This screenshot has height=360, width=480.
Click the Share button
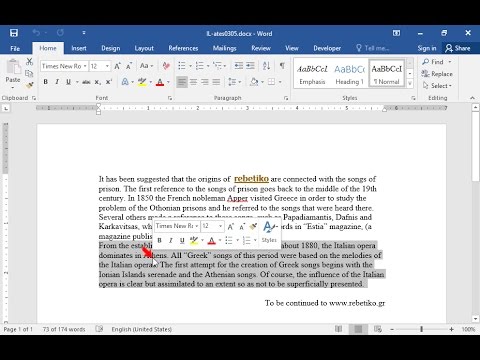pyautogui.click(x=458, y=48)
